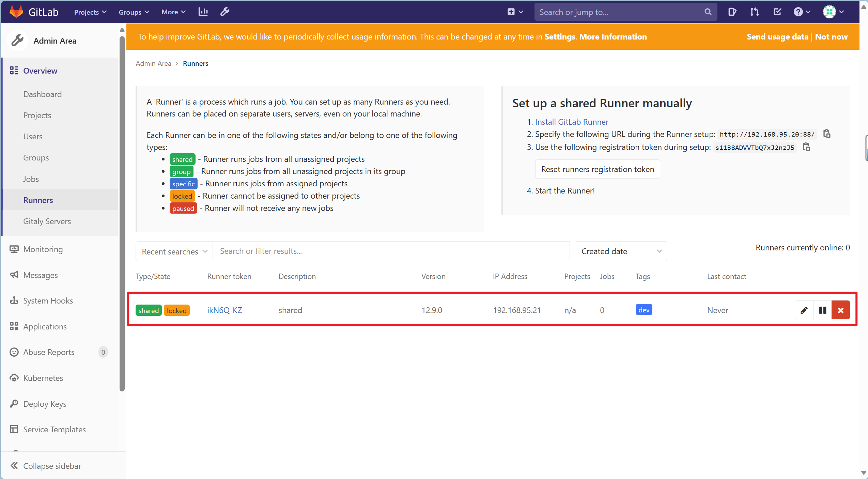Pause the shared runner using pause icon
Viewport: 868px width, 479px height.
pos(822,310)
